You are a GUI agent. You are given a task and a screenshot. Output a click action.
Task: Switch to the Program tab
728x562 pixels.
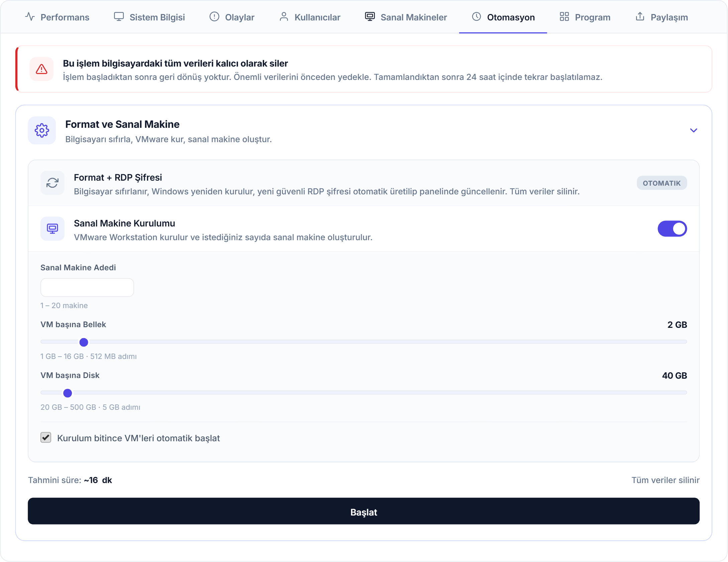click(x=585, y=17)
